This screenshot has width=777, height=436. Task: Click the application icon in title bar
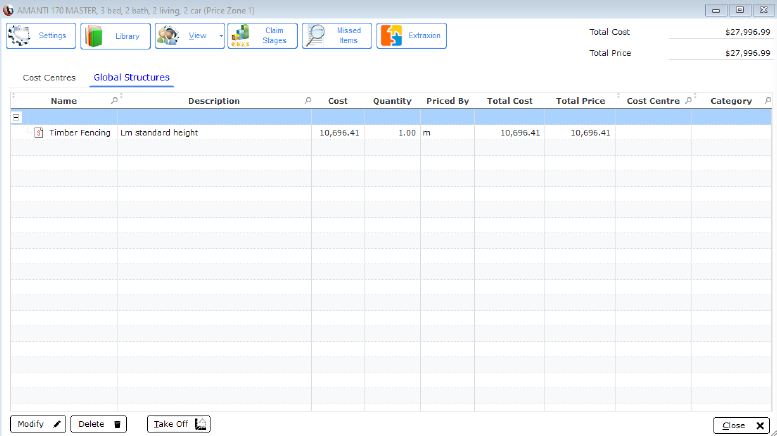tap(8, 10)
